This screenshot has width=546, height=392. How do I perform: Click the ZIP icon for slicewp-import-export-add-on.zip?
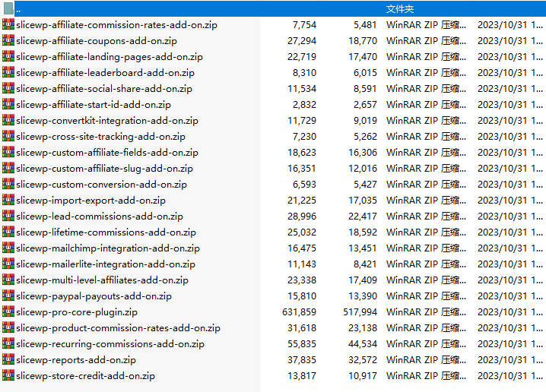(8, 200)
